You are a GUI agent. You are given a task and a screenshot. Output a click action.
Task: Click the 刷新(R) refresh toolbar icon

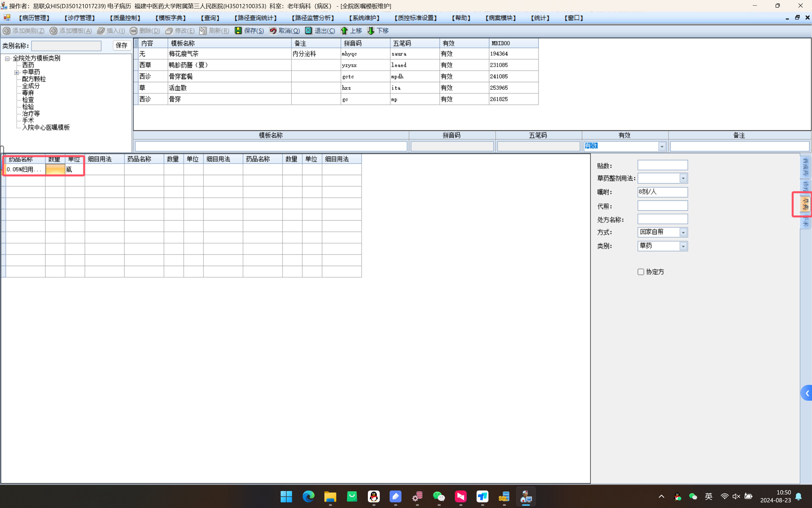click(x=203, y=30)
